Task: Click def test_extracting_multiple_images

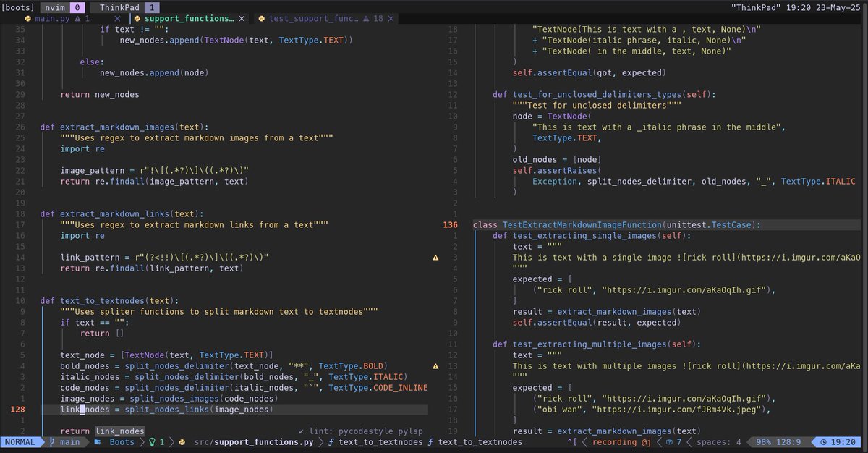Action: click(597, 344)
